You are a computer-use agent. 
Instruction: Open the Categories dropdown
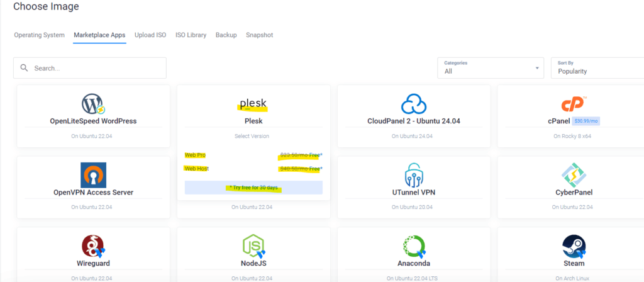[x=491, y=68]
